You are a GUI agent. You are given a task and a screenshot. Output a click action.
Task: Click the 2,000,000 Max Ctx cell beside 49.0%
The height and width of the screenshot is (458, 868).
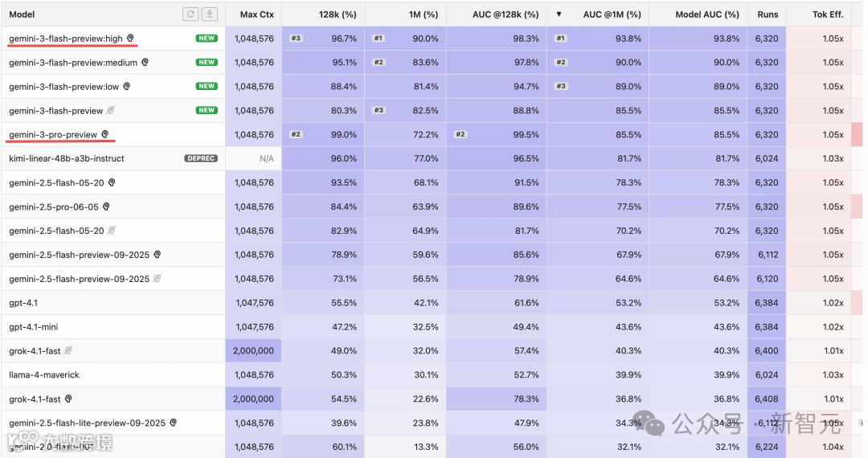[253, 350]
